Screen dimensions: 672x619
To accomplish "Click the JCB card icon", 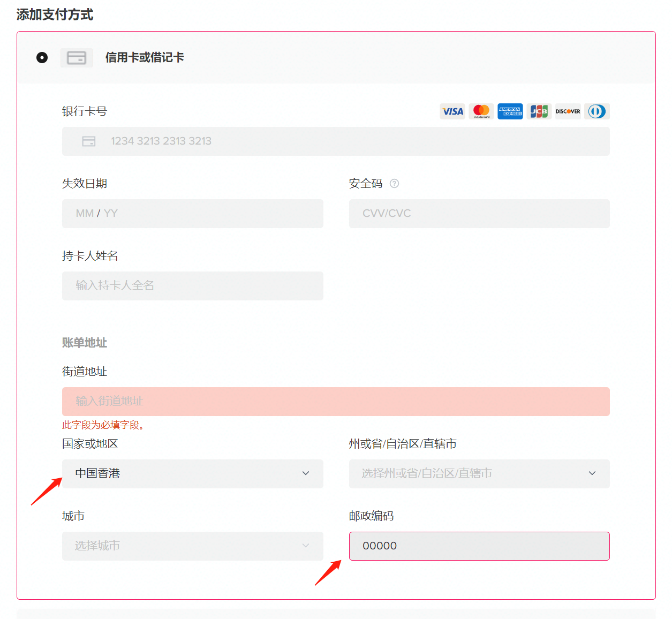I will [x=539, y=111].
